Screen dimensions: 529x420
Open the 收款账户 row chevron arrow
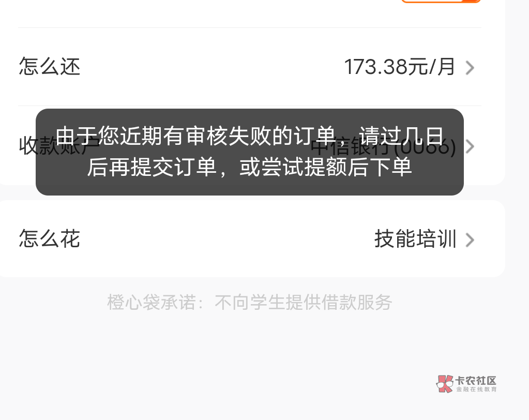point(470,146)
